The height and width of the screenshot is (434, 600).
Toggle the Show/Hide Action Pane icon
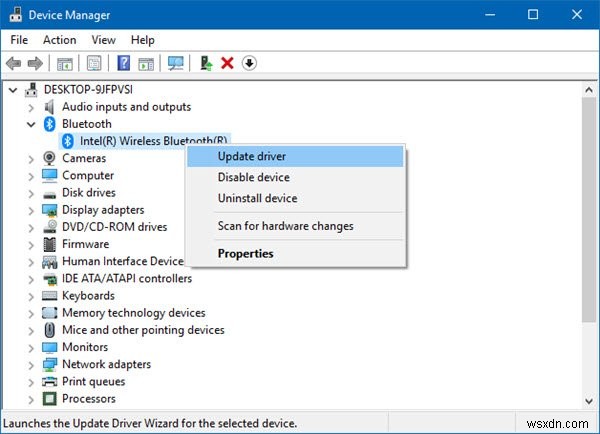tap(146, 64)
